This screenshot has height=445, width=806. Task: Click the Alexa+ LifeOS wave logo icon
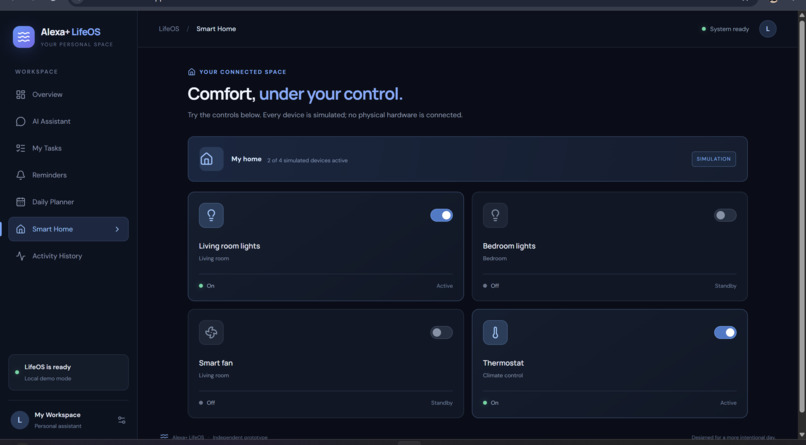pyautogui.click(x=24, y=36)
